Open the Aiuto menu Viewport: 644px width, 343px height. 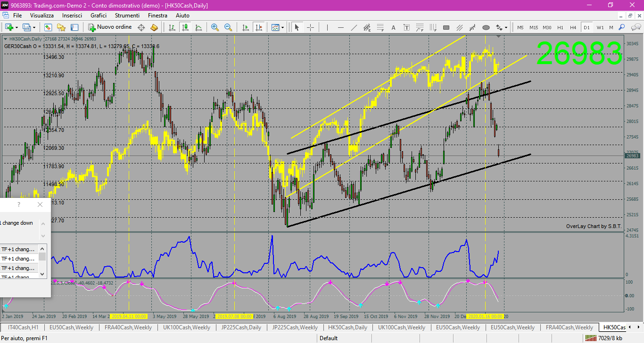coord(182,16)
